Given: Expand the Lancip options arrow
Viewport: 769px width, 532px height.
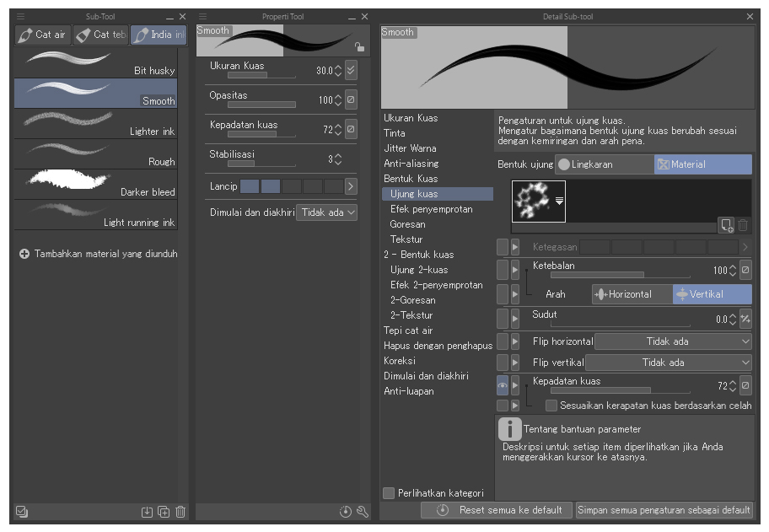Looking at the screenshot, I should tap(351, 185).
